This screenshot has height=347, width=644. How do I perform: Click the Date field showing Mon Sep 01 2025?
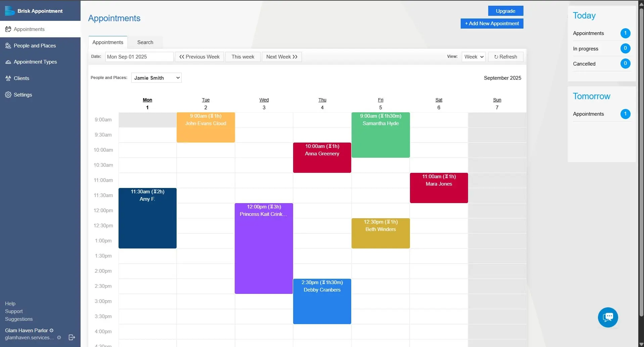click(x=139, y=57)
